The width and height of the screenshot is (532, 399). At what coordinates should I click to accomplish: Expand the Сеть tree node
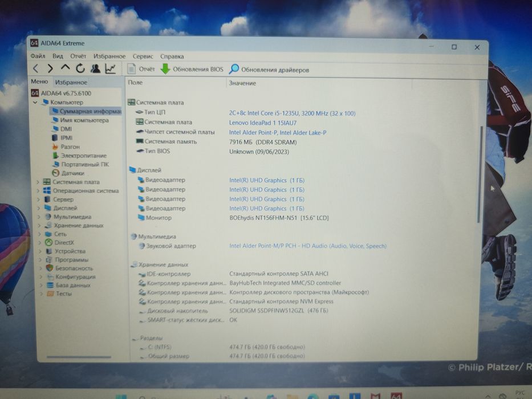tap(40, 234)
